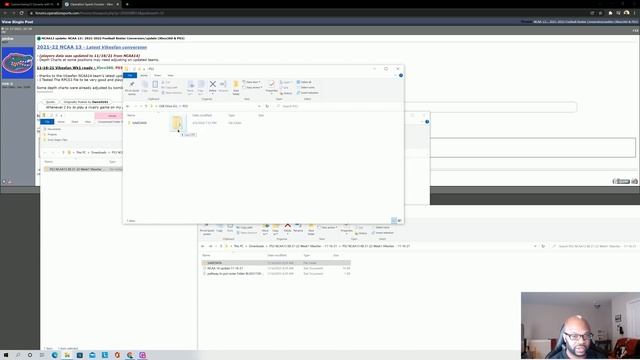Click the Delete X icon in PS3 window ribbon
The height and width of the screenshot is (360, 640).
[x=212, y=86]
